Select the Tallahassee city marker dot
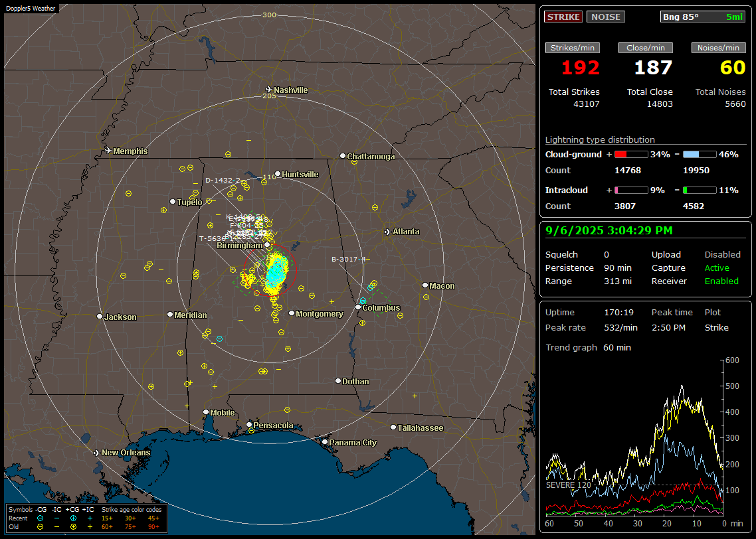Screen dimensions: 756x539 click(x=393, y=427)
